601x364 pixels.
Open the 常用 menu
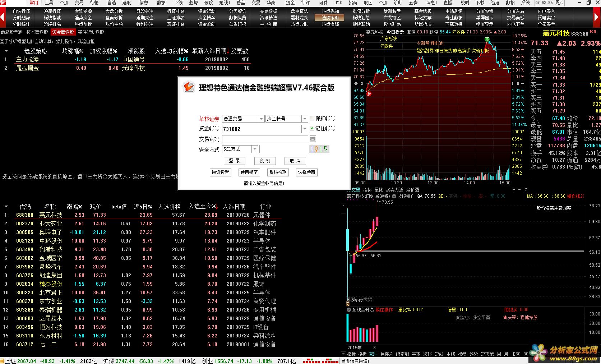click(x=34, y=3)
